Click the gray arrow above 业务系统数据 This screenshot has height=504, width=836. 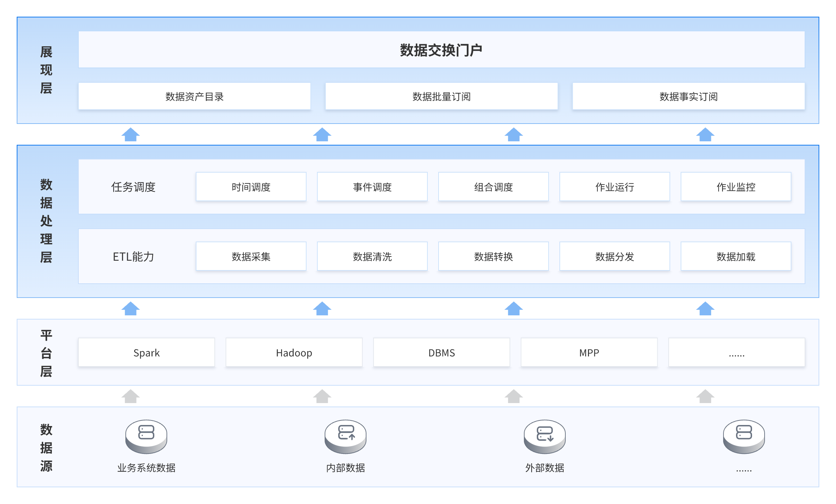(x=131, y=396)
